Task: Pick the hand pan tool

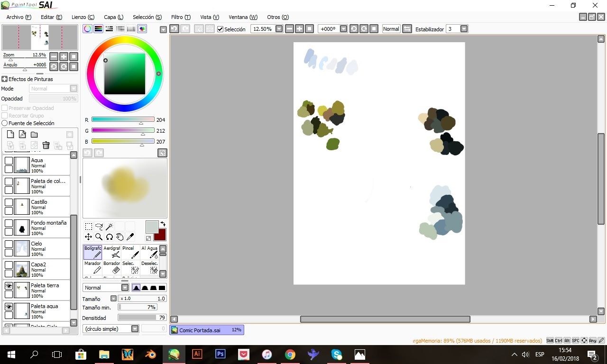Action: (x=120, y=237)
